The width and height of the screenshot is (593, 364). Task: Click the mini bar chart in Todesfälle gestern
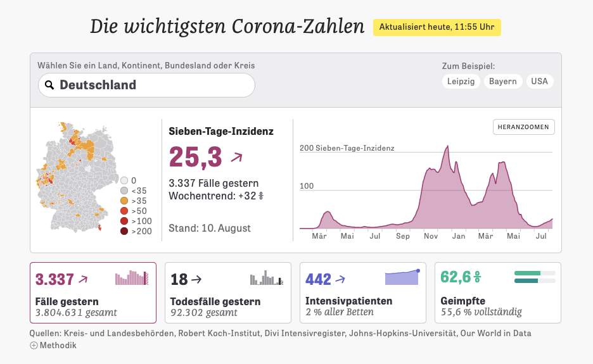click(x=266, y=278)
